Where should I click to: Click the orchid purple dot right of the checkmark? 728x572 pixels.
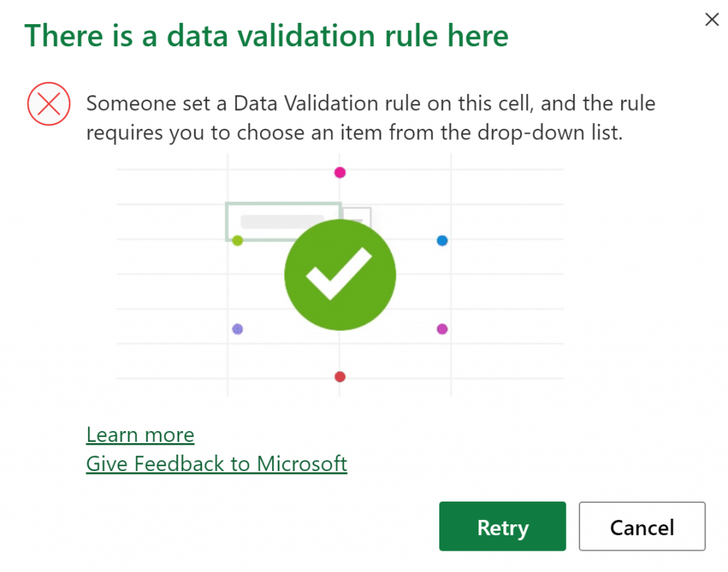[x=442, y=329]
